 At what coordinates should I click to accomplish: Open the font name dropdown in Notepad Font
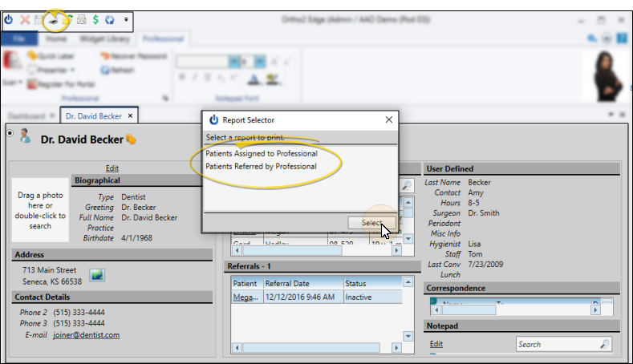[x=233, y=60]
